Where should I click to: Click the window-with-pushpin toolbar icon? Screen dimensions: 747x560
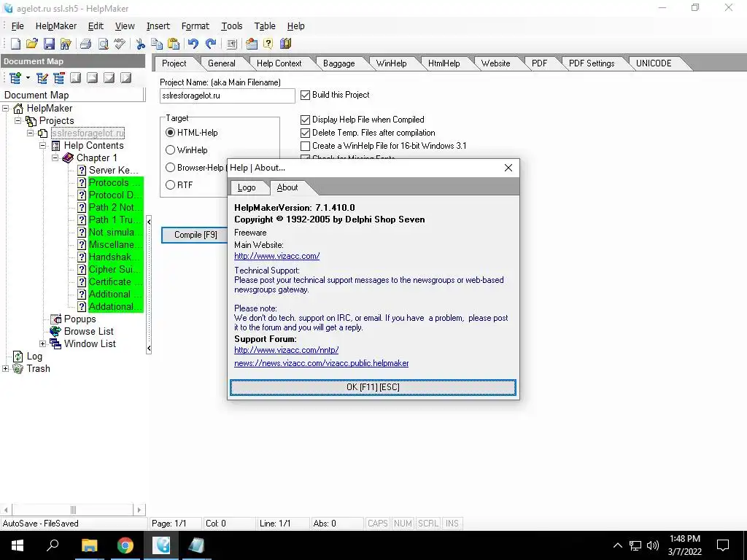pyautogui.click(x=252, y=44)
